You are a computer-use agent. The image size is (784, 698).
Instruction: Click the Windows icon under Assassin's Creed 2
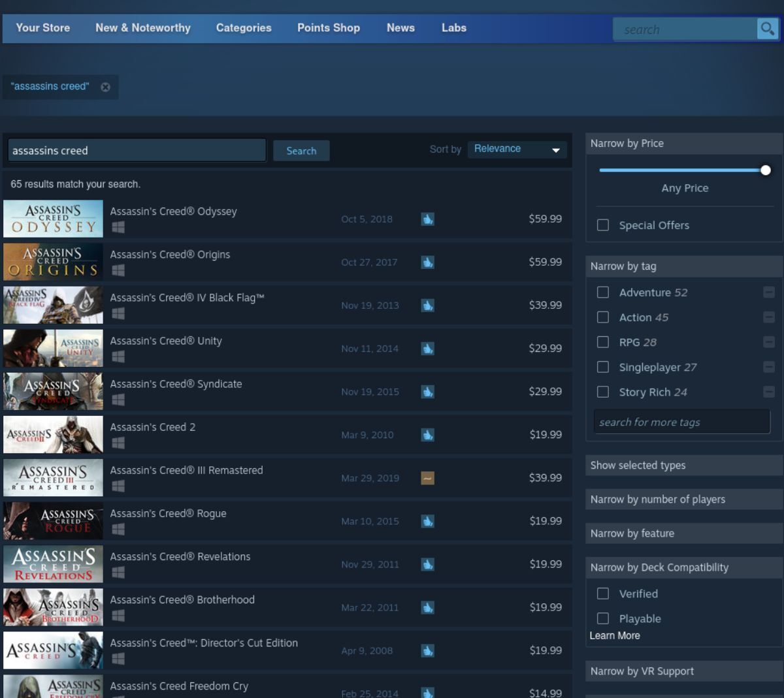tap(118, 443)
